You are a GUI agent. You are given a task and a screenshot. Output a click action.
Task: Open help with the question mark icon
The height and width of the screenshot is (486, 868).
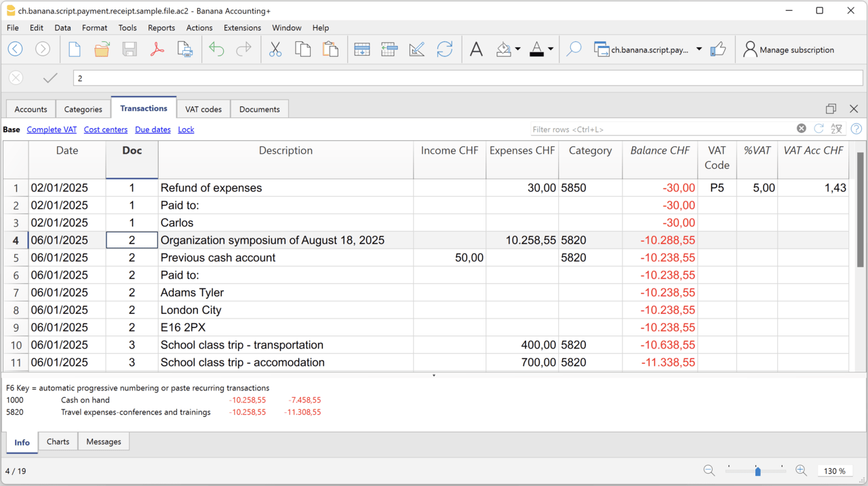pyautogui.click(x=856, y=129)
